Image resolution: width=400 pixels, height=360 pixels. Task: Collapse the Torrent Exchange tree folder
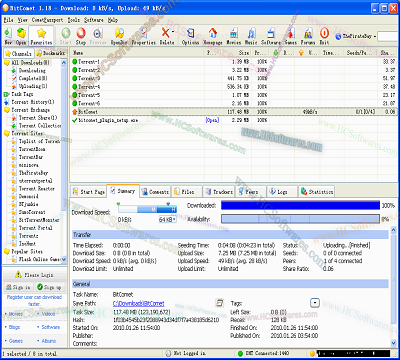coord(7,110)
